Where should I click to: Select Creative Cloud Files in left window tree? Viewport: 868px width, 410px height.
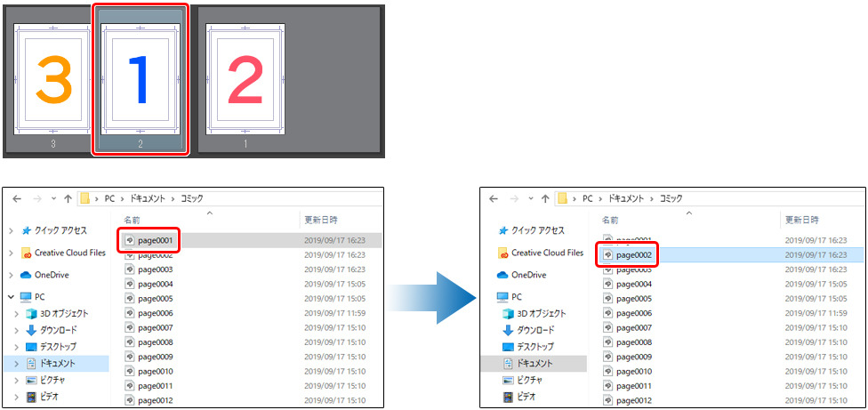coord(69,253)
